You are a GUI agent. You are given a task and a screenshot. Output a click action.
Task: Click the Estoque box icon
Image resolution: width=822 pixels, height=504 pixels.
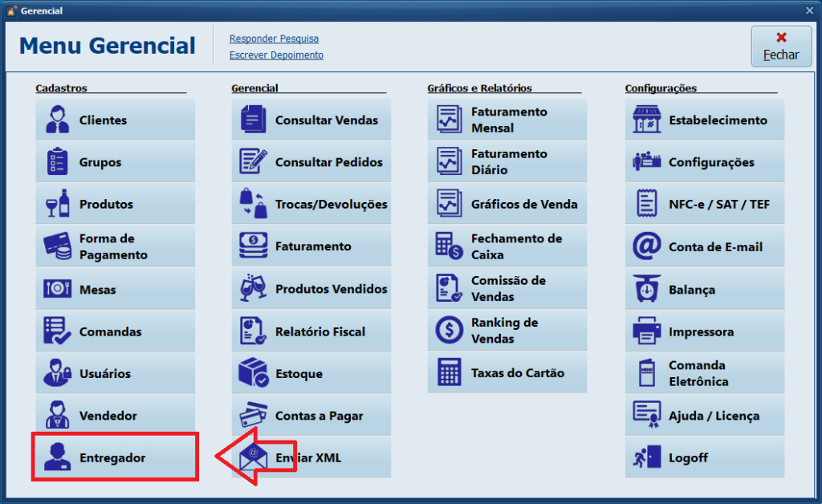coord(254,373)
